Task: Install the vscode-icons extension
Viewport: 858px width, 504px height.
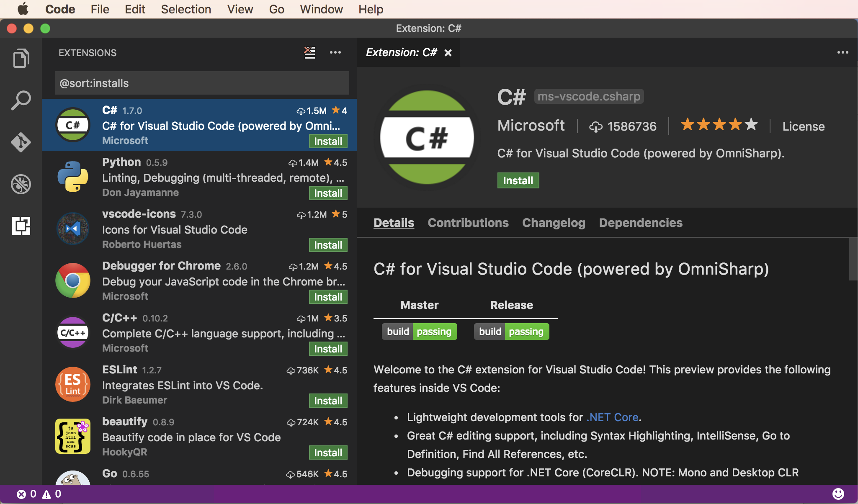Action: click(328, 245)
